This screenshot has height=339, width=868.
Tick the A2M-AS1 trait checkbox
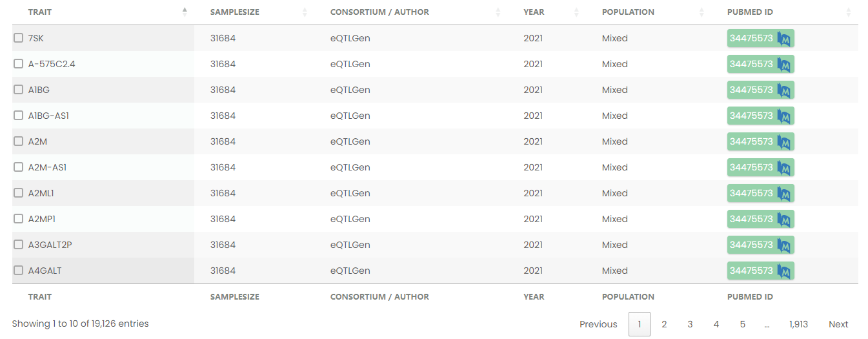(x=19, y=167)
